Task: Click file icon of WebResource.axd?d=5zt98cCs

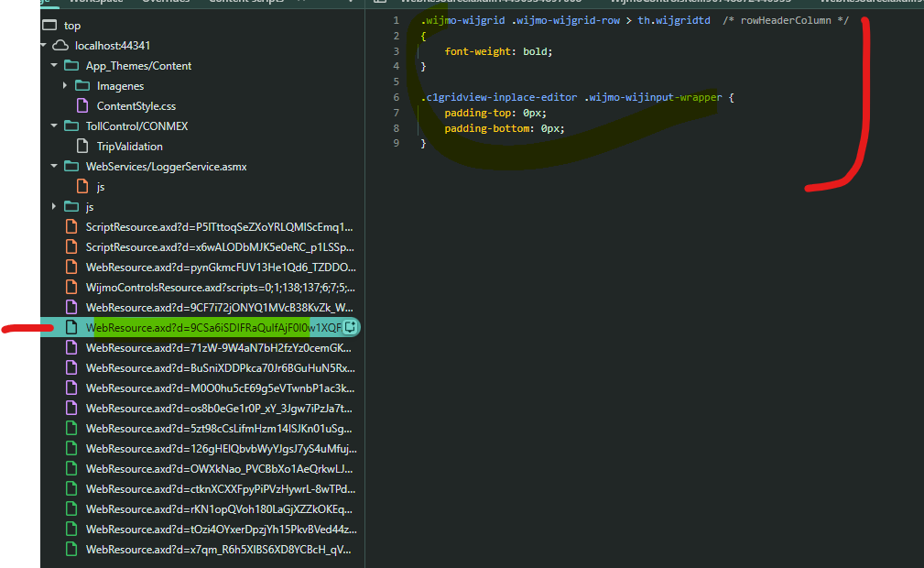Action: coord(71,428)
